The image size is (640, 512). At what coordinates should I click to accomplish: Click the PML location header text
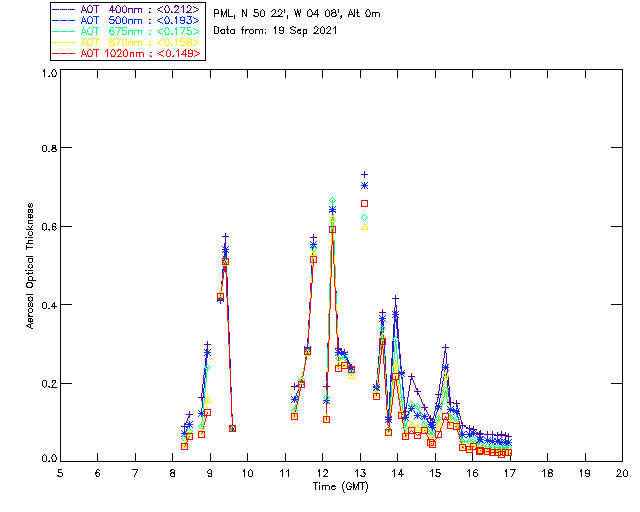pyautogui.click(x=297, y=14)
